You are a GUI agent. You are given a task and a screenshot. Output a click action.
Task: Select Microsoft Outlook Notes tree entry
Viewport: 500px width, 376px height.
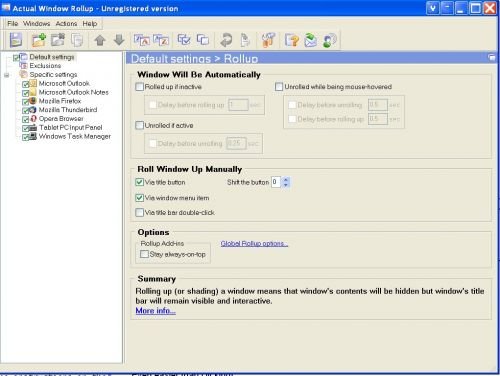point(74,92)
